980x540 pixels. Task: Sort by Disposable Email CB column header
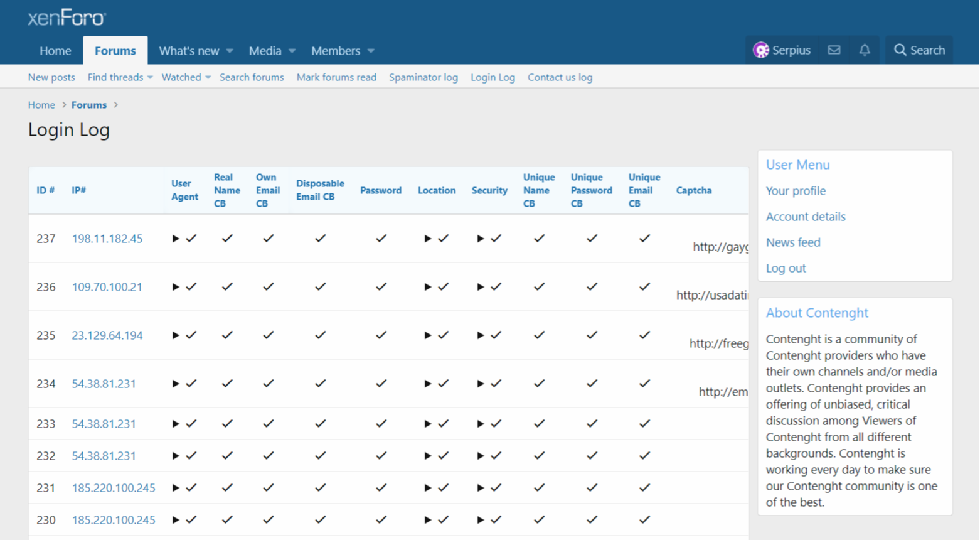[x=320, y=190]
